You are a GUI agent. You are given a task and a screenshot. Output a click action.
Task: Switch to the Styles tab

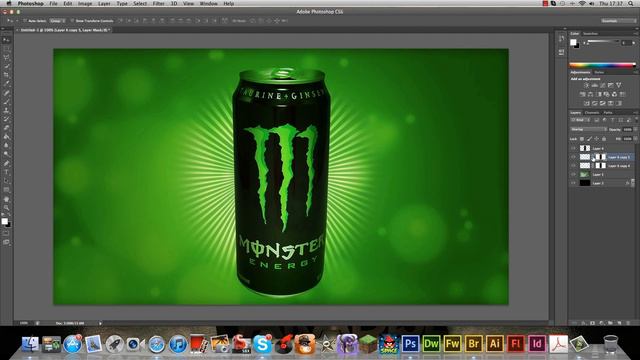(x=599, y=72)
